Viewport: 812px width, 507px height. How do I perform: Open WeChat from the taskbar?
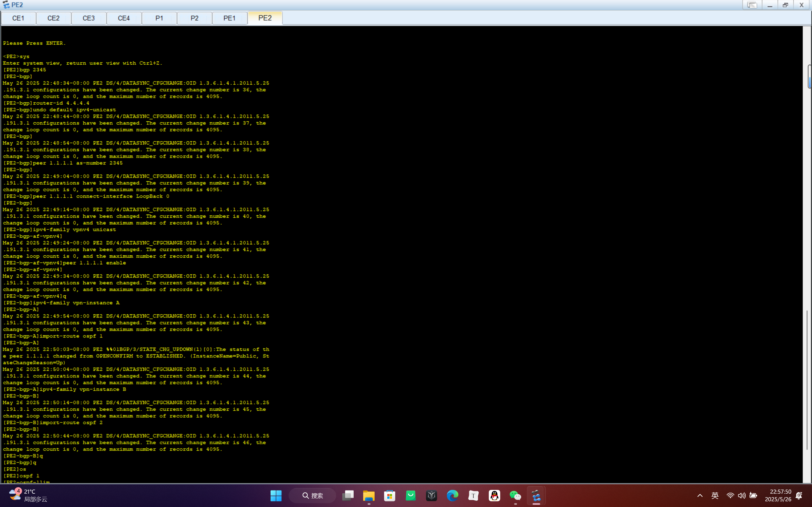[x=515, y=496]
